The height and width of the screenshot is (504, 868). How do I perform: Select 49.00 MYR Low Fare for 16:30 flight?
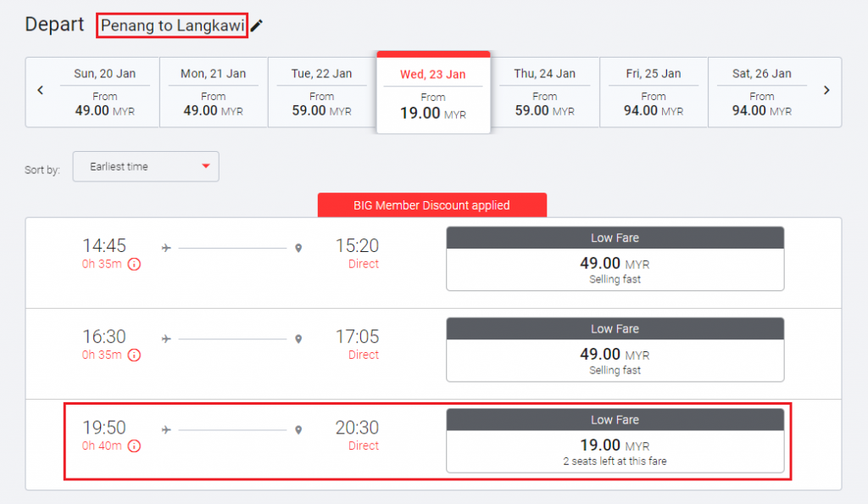tap(615, 350)
